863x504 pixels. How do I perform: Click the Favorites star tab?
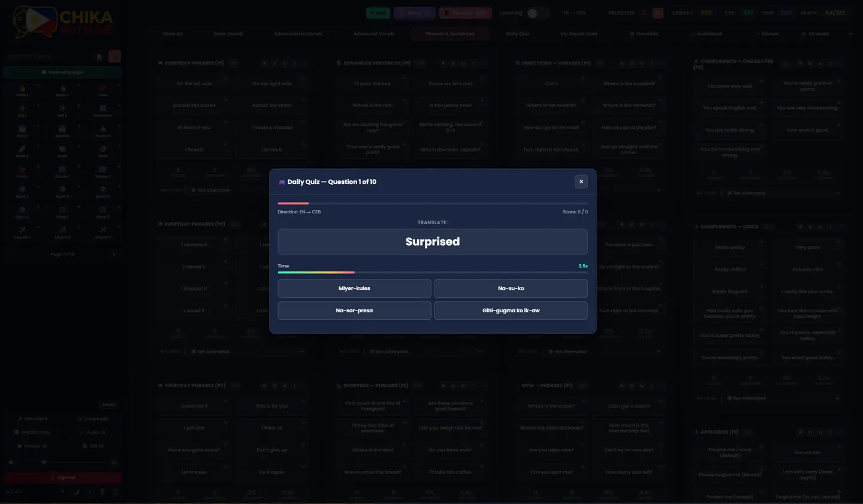point(644,34)
